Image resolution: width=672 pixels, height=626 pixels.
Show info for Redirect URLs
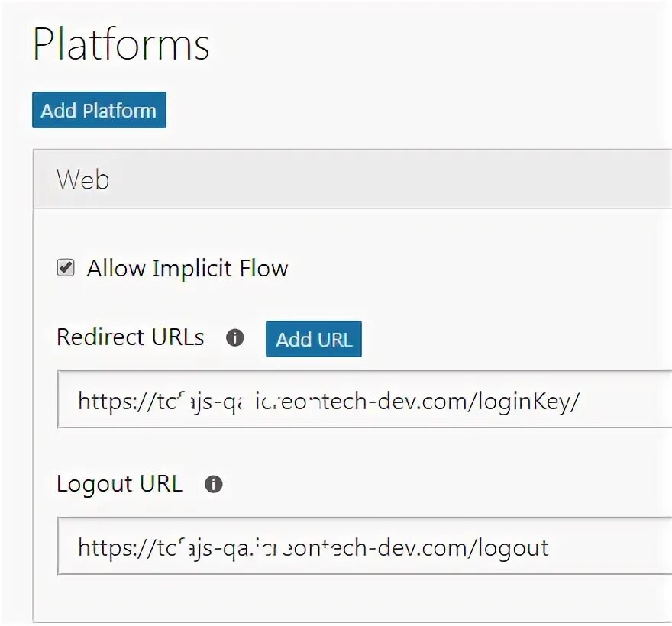point(235,337)
